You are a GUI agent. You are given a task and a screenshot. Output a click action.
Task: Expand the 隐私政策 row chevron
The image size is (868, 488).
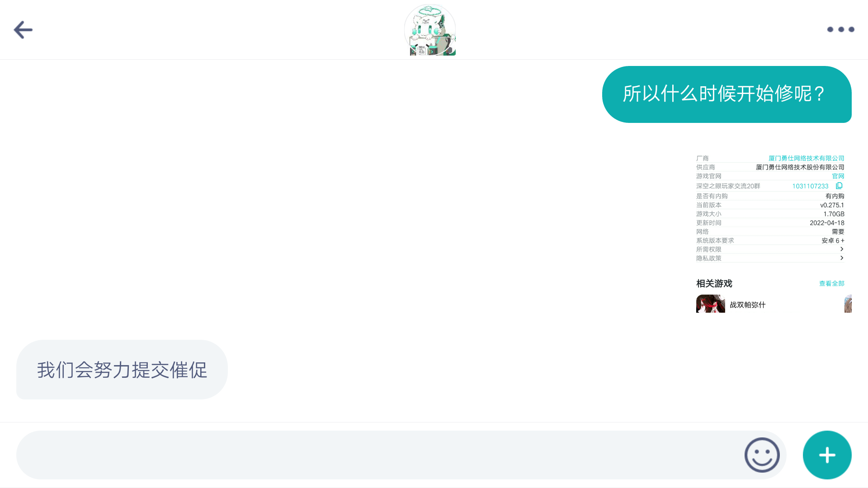pyautogui.click(x=842, y=258)
